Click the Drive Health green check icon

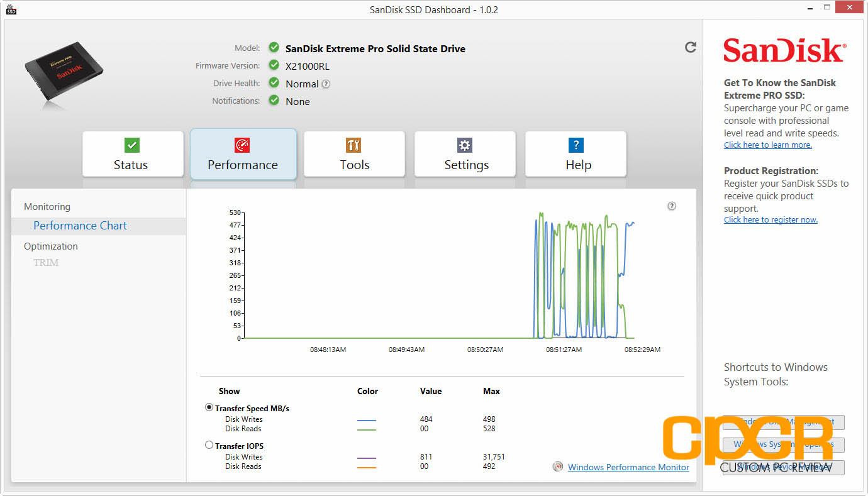coord(274,82)
